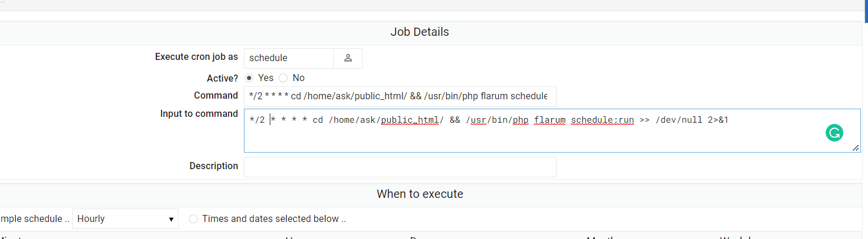Image resolution: width=868 pixels, height=239 pixels.
Task: Click the textarea resize handle corner
Action: tap(855, 148)
